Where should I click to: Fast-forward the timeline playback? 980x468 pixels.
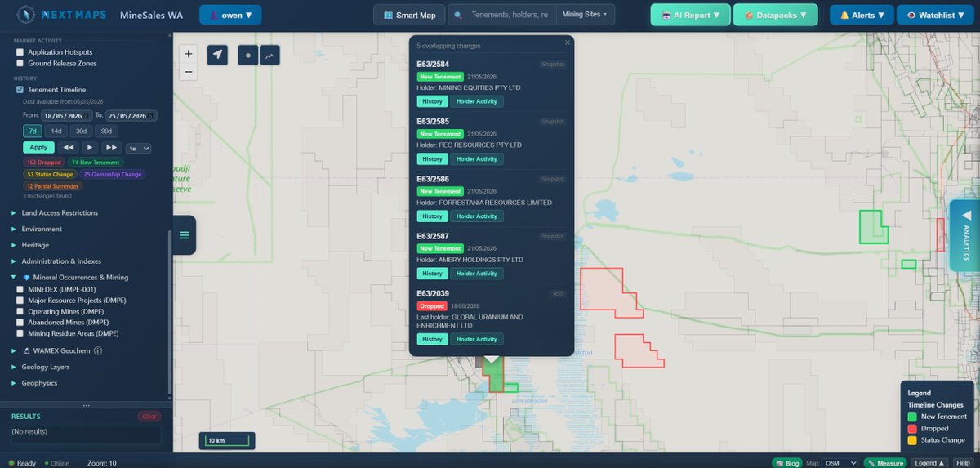pos(112,148)
